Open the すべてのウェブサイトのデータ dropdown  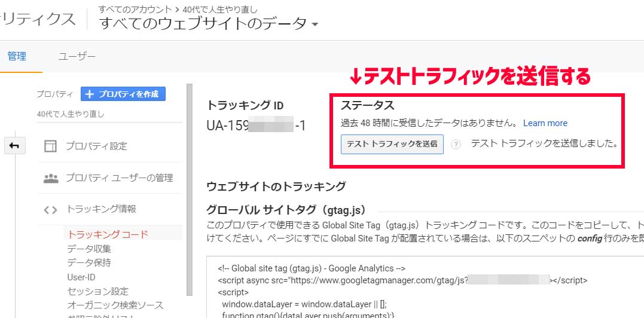[x=209, y=23]
